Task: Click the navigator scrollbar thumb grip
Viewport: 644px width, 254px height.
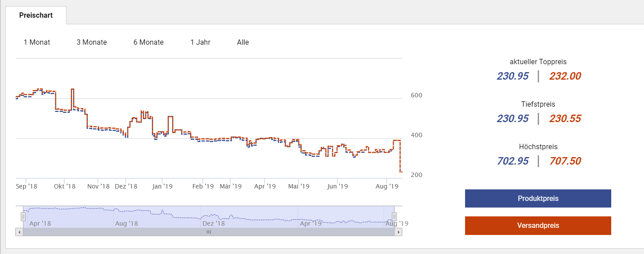Action: (209, 231)
